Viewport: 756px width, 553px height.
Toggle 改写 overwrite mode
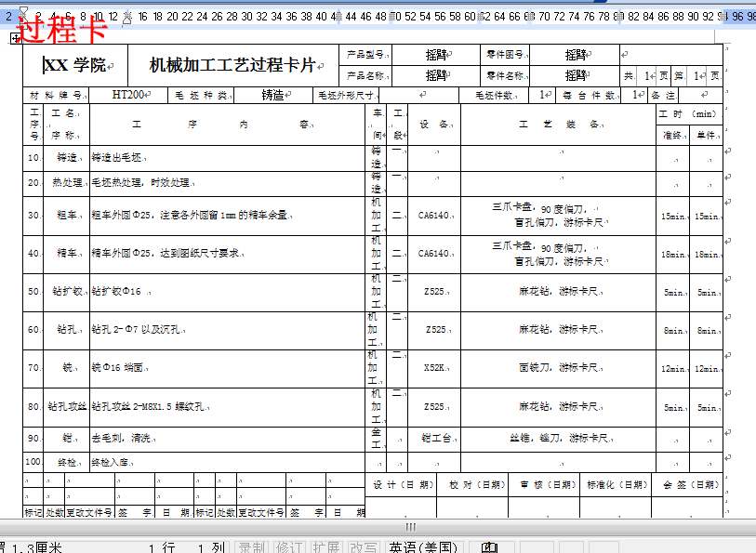[364, 547]
